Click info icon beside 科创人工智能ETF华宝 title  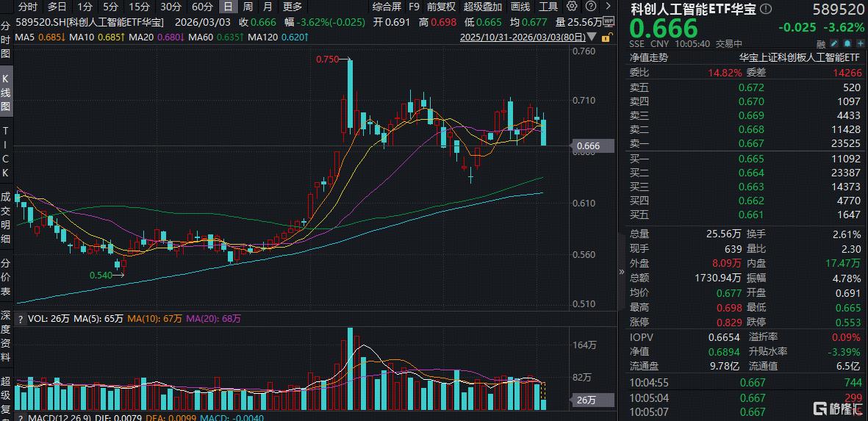click(x=766, y=10)
